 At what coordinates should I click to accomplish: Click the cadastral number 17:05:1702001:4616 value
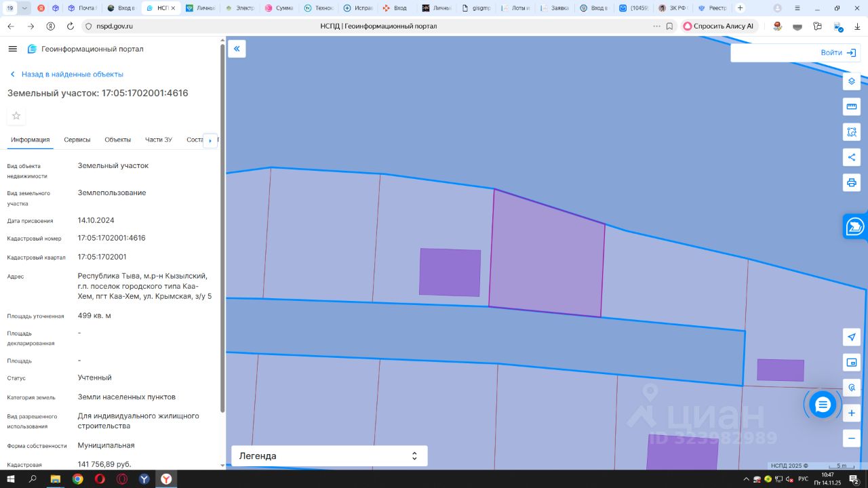(x=112, y=239)
